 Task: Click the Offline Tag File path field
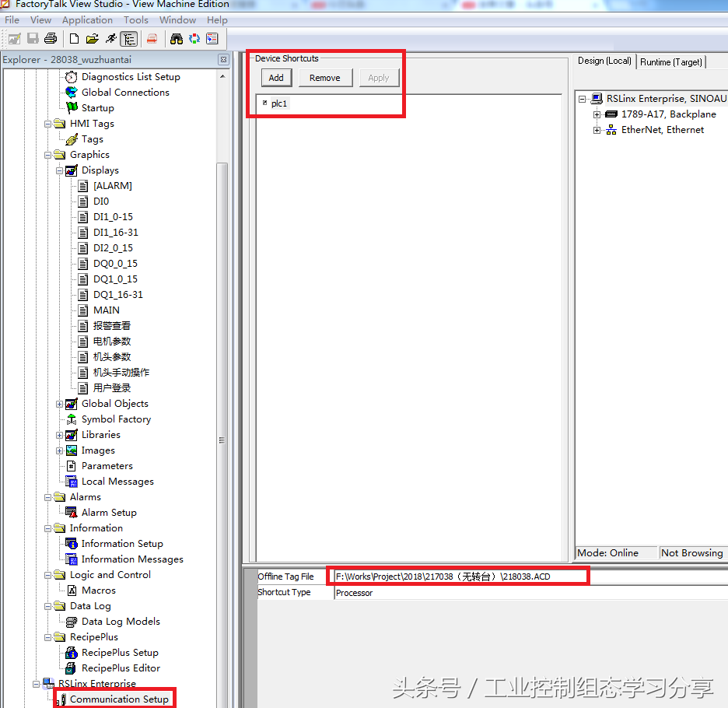point(457,577)
